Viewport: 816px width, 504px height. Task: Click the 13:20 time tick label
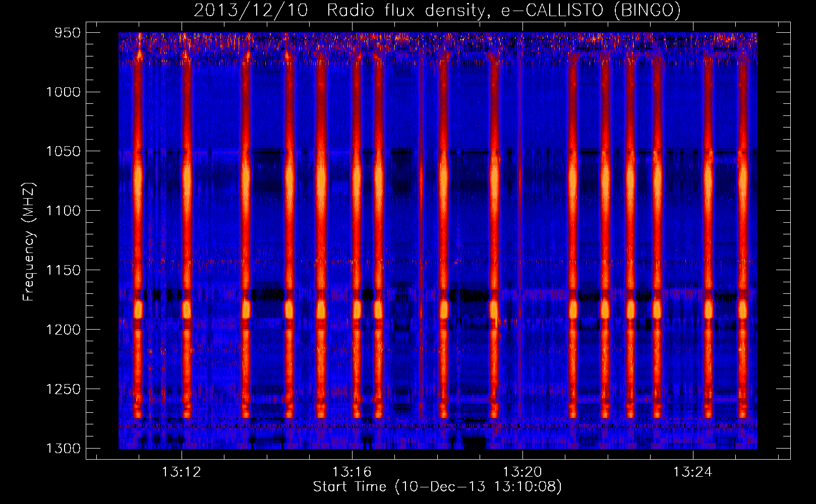(x=522, y=472)
